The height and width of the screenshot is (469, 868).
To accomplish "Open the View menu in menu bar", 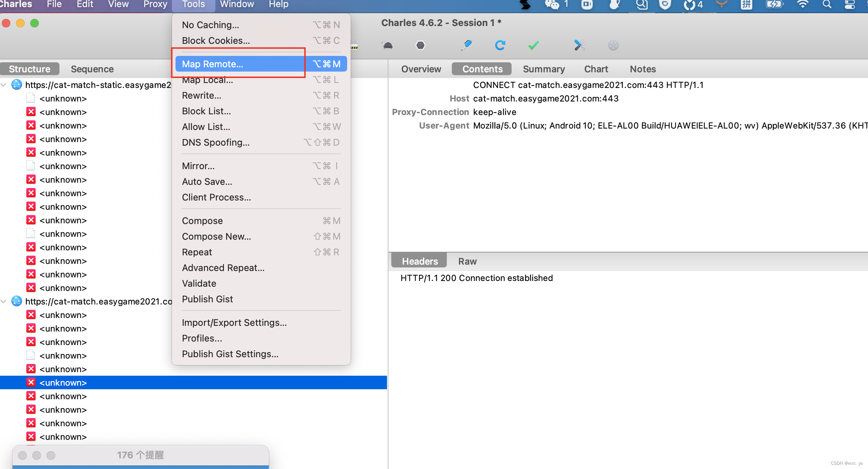I will (118, 5).
